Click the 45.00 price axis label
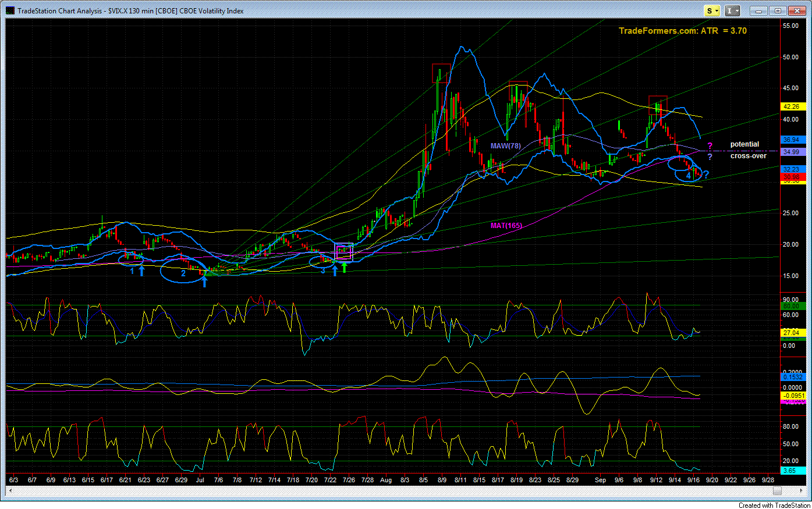Image resolution: width=812 pixels, height=509 pixels. (791, 88)
